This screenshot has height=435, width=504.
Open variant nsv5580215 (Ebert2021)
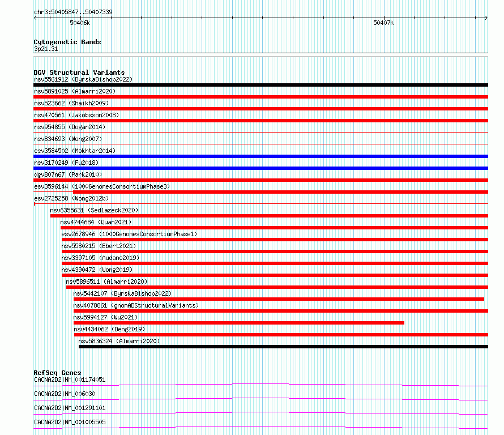coord(99,246)
